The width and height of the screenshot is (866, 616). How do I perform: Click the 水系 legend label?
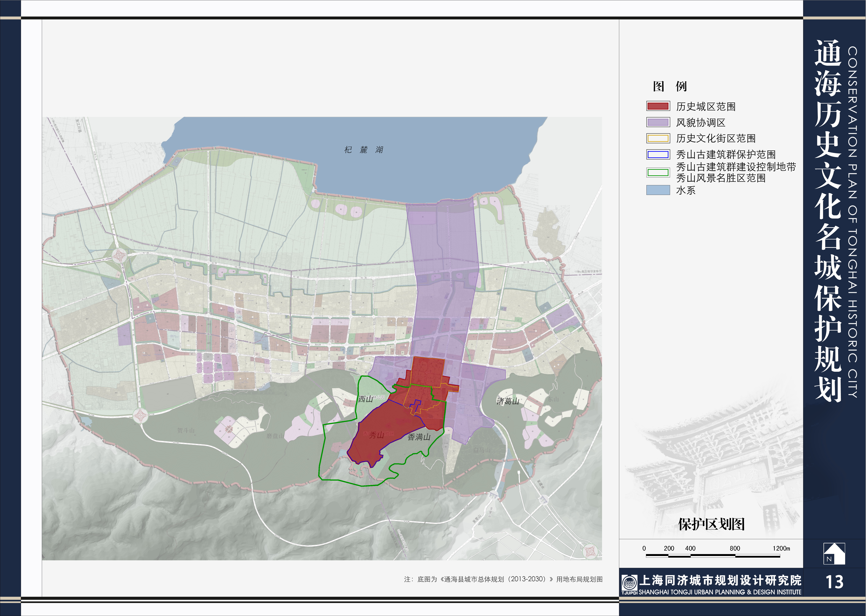tap(686, 190)
